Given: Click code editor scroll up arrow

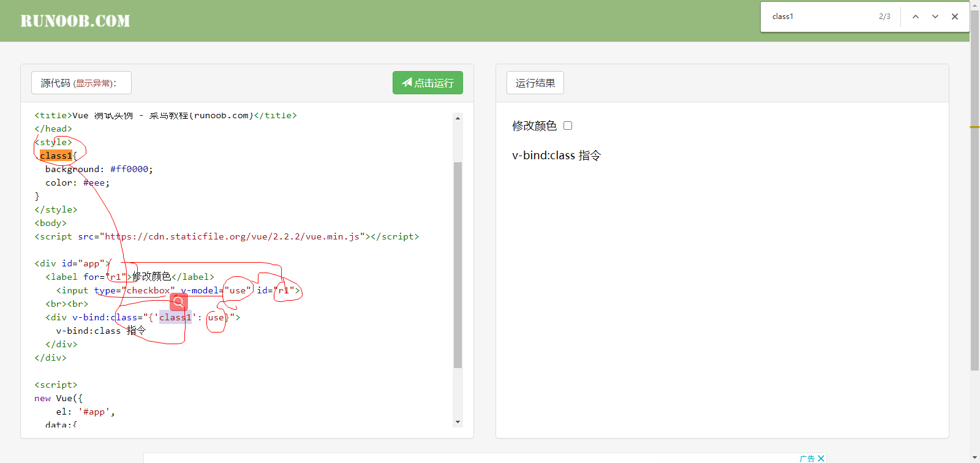Looking at the screenshot, I should (458, 118).
